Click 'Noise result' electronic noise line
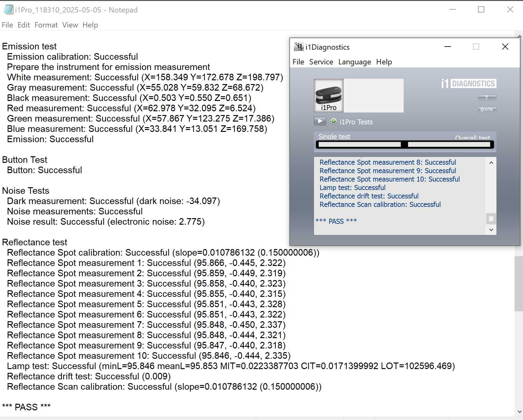Image resolution: width=523 pixels, height=420 pixels. (106, 222)
